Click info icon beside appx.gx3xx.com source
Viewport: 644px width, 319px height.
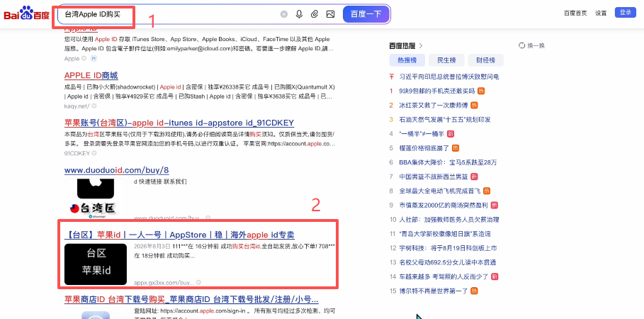198,283
